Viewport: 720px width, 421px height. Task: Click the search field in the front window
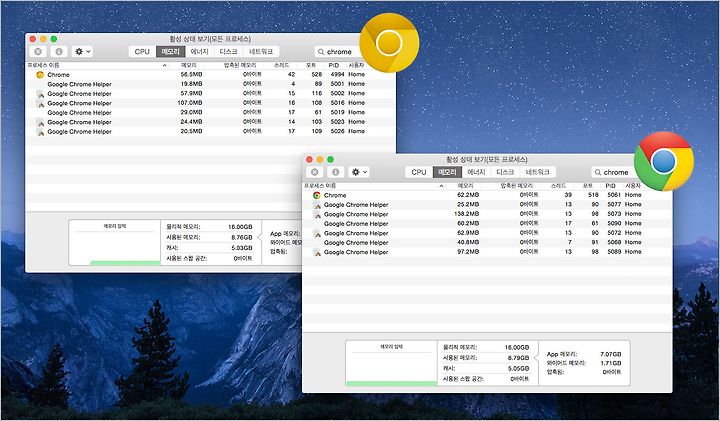coord(614,172)
